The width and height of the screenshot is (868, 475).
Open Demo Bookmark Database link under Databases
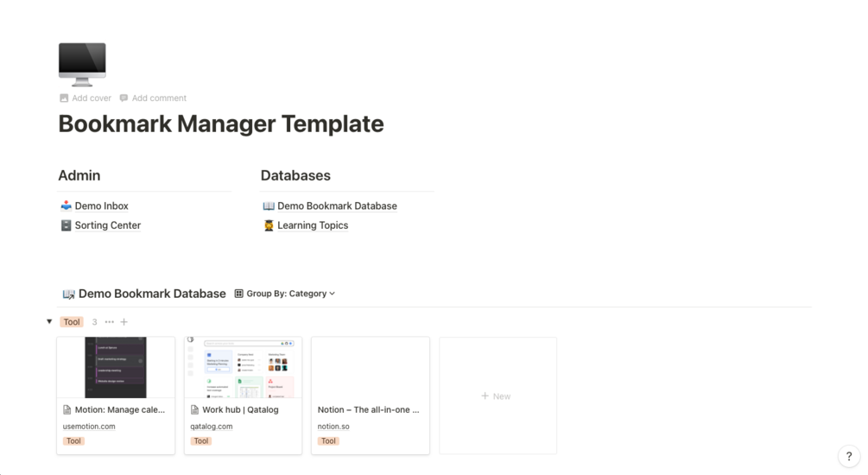click(337, 206)
